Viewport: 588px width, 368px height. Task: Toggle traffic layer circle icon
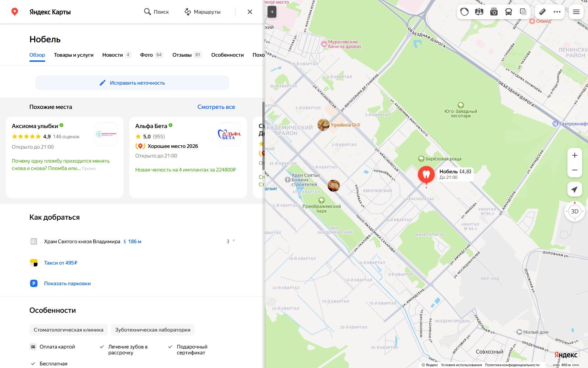tap(465, 12)
